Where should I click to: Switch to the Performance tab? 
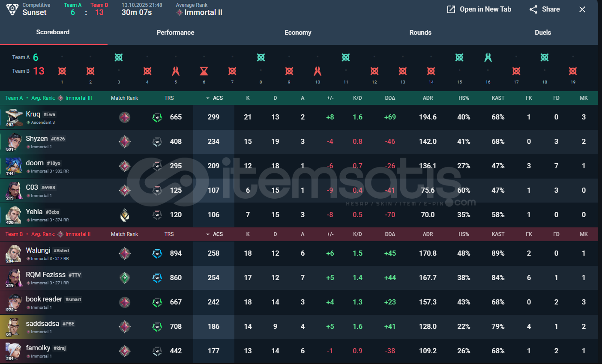[175, 33]
